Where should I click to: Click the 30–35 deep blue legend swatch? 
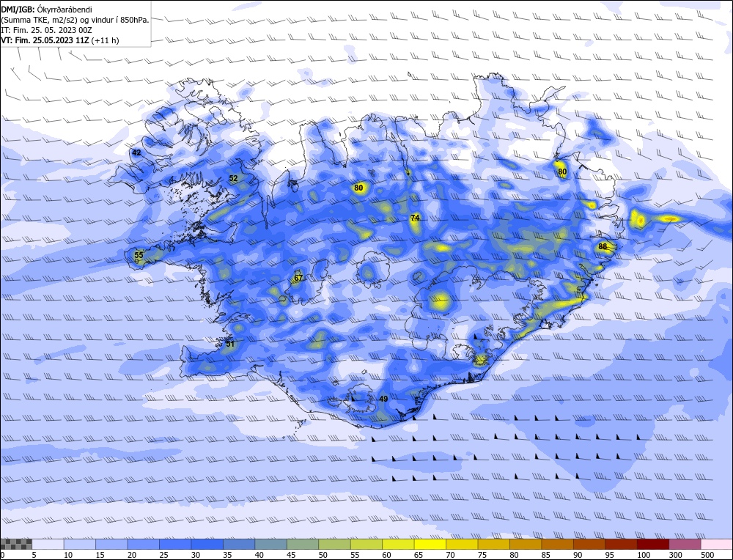click(207, 544)
